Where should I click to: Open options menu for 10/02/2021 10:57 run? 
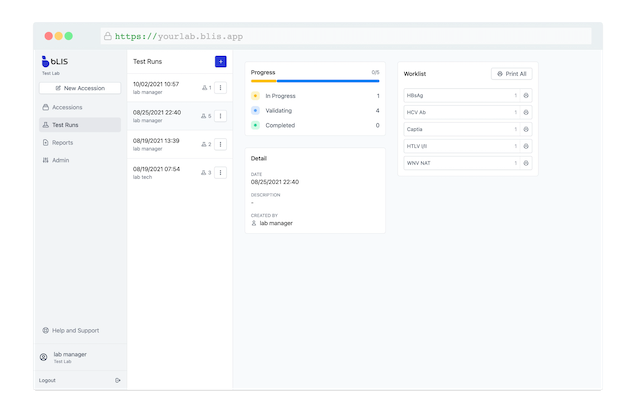coord(220,88)
